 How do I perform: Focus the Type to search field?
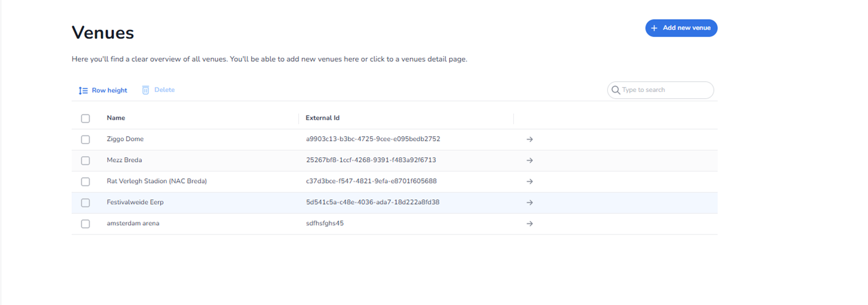[x=665, y=90]
